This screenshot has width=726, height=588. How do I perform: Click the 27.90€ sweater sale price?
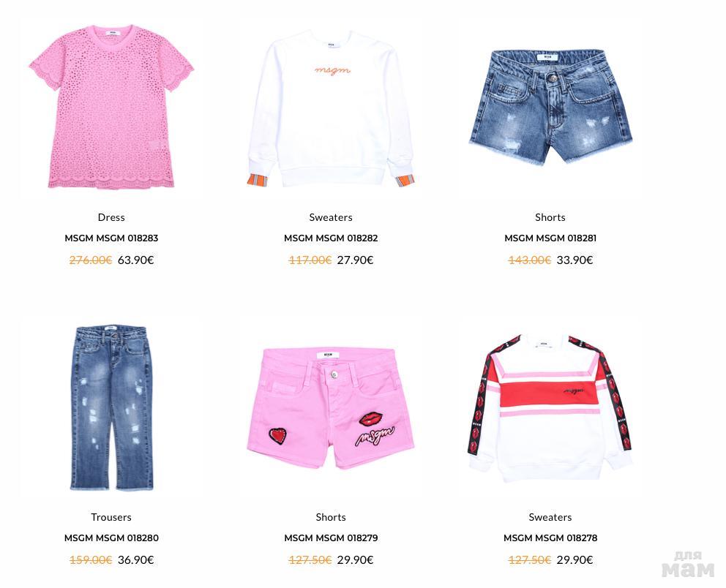[355, 260]
